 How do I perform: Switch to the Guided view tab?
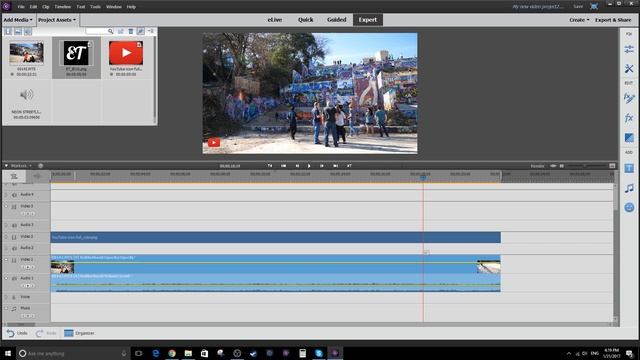click(336, 20)
